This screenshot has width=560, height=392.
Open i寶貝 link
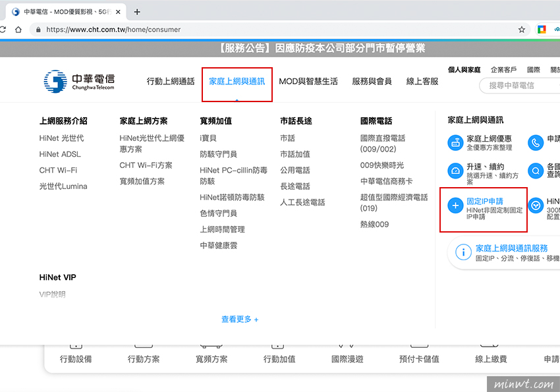(208, 138)
